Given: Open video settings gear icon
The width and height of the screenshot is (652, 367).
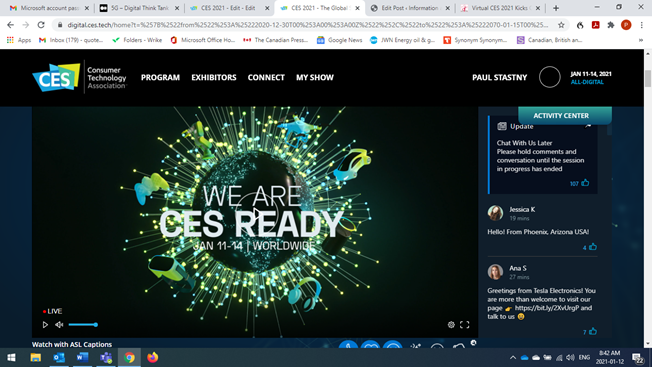Looking at the screenshot, I should coord(451,325).
